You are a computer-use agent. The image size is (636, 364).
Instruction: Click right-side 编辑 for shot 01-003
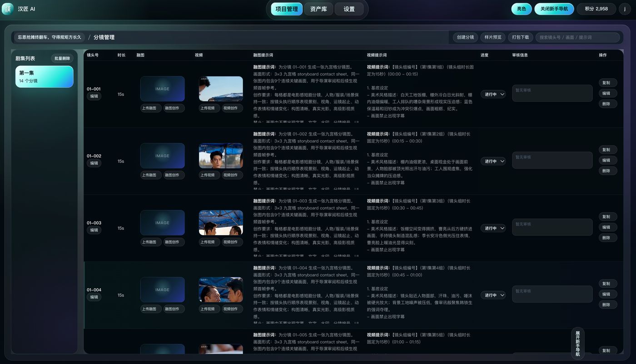pos(608,227)
